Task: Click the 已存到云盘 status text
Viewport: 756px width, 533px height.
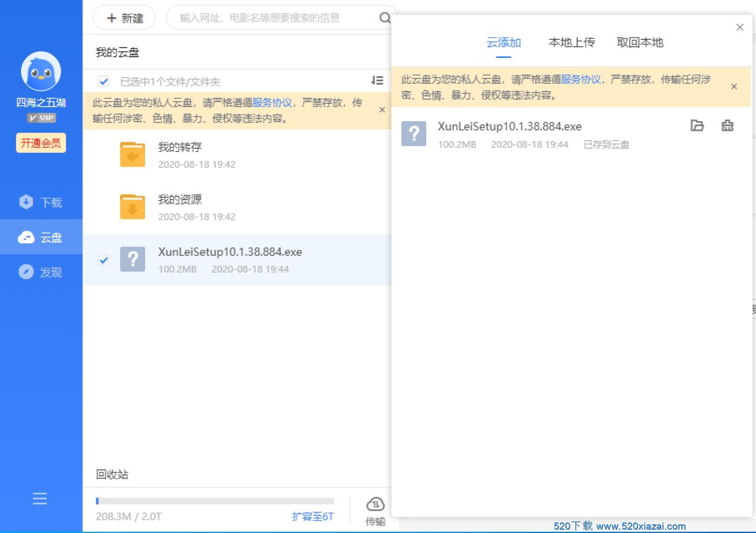Action: click(x=606, y=145)
